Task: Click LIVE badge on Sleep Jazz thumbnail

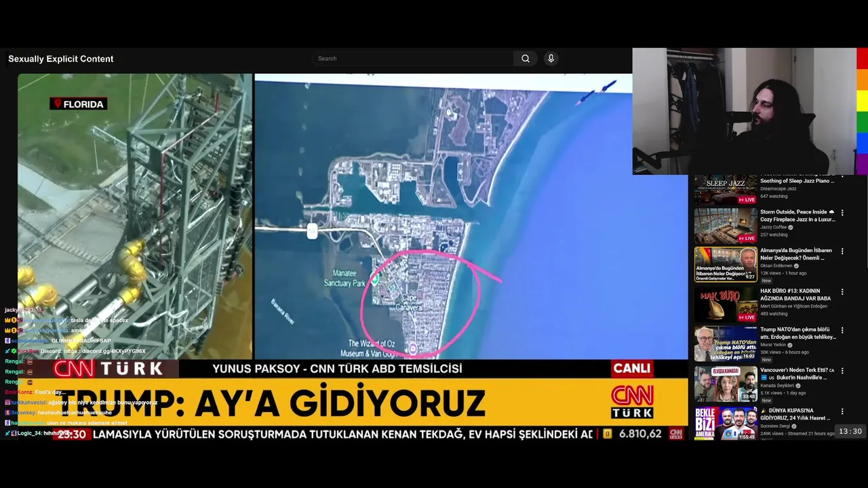Action: [747, 200]
